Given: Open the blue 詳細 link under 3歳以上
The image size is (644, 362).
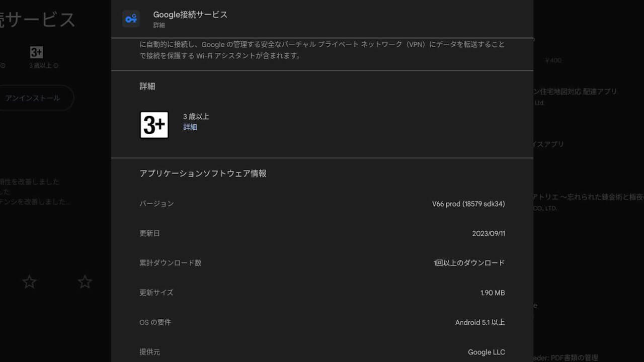Looking at the screenshot, I should (190, 127).
